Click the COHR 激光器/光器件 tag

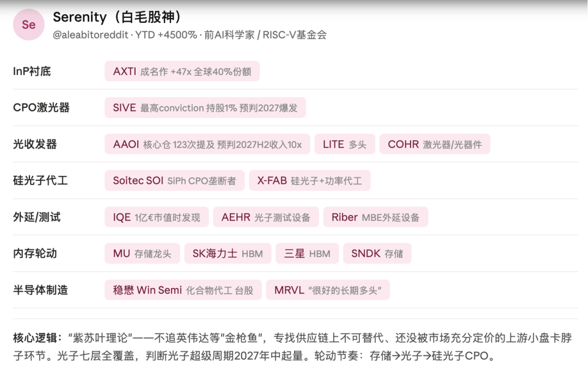click(x=434, y=144)
